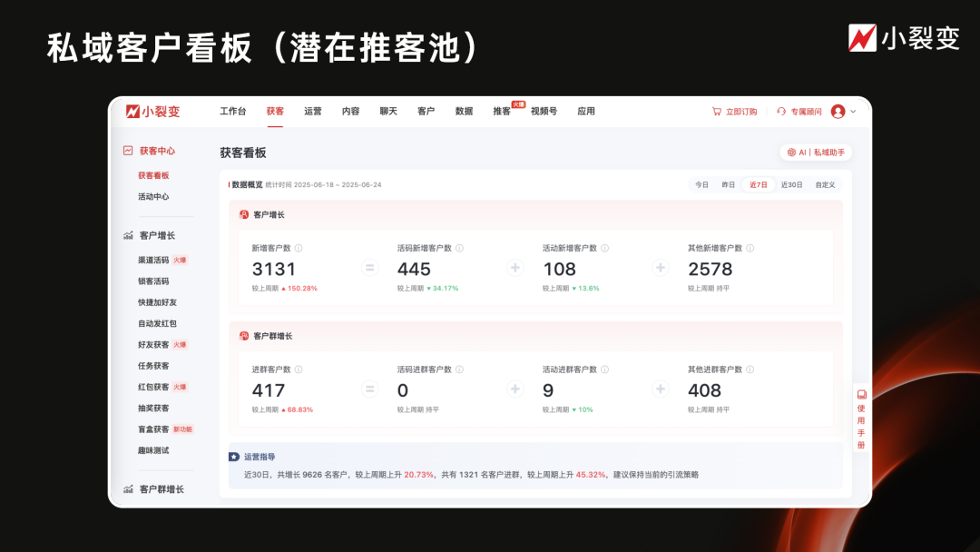打开 AI 私域助手
This screenshot has width=980, height=552.
tap(816, 152)
